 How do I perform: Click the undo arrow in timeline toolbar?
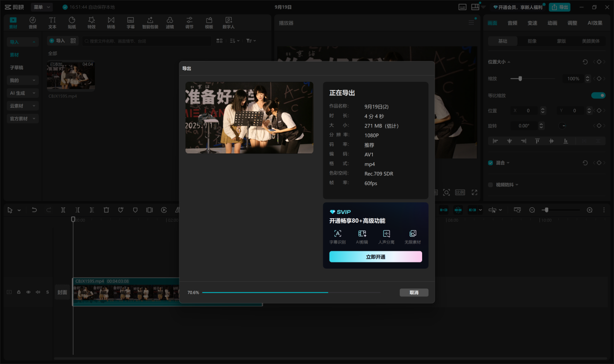[x=34, y=210]
